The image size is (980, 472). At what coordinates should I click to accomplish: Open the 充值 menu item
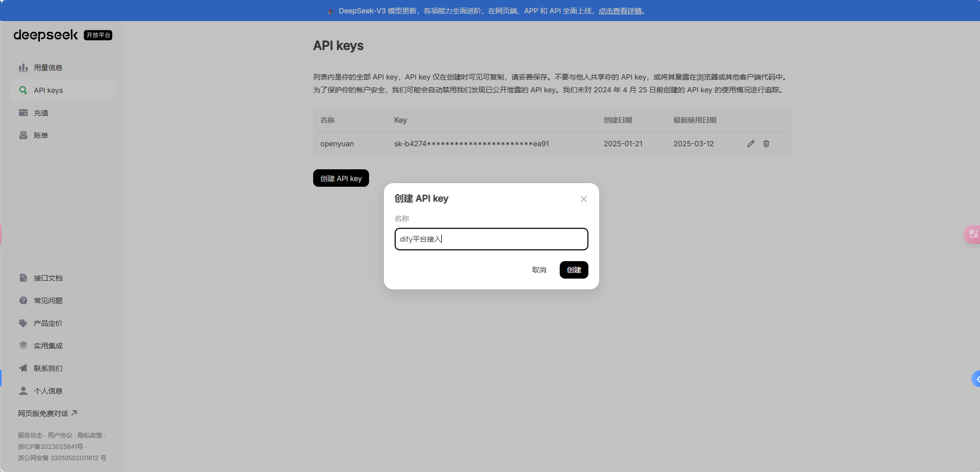pos(63,113)
